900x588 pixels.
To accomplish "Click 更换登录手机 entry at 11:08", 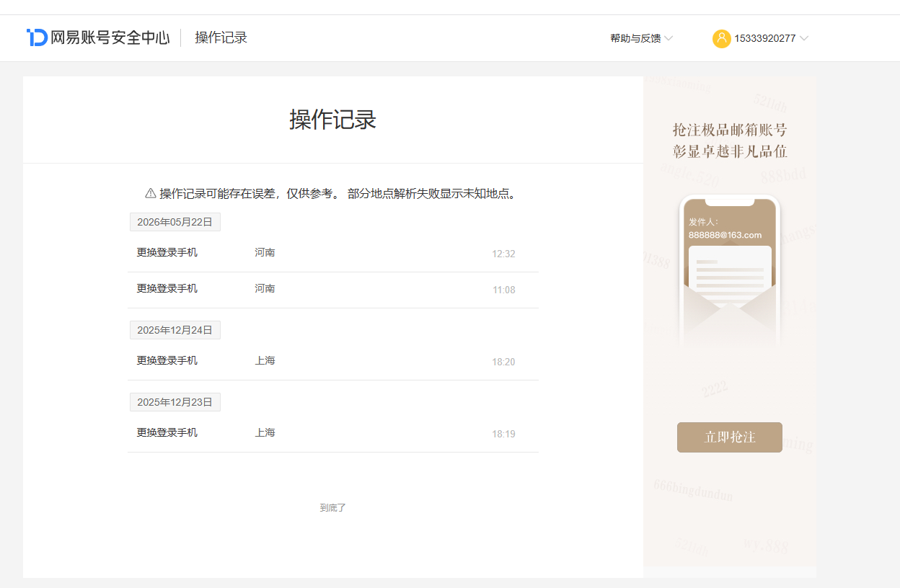I will pos(167,289).
